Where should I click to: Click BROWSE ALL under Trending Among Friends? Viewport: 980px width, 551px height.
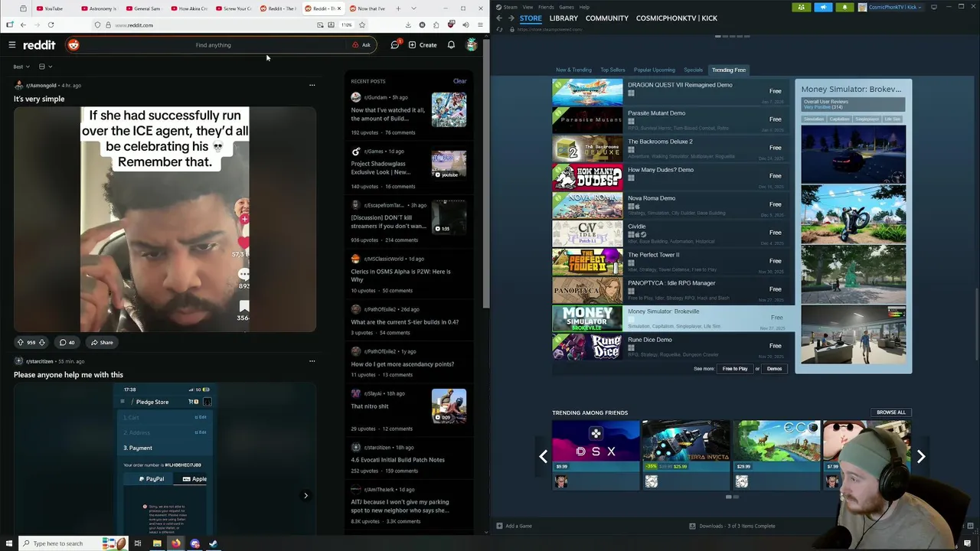coord(890,412)
